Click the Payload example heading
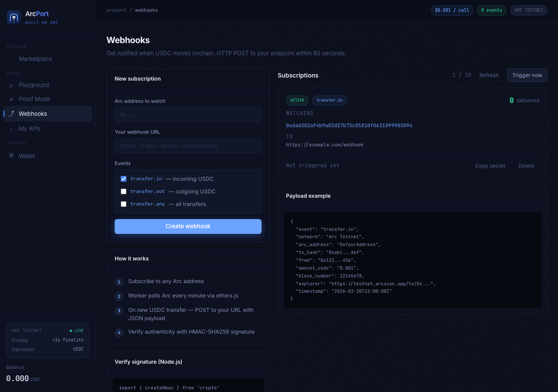Screen dimensions: 558x392 tap(308, 196)
